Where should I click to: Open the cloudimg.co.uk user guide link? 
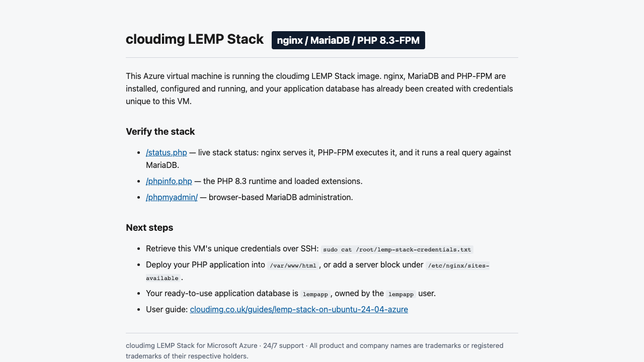tap(299, 309)
